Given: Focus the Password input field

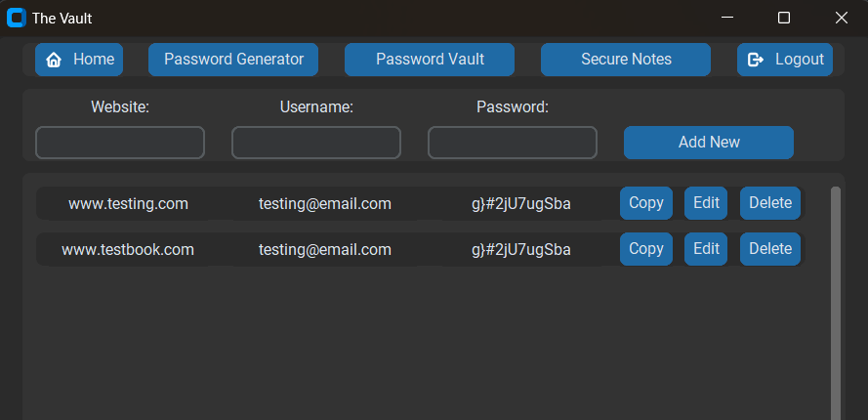Looking at the screenshot, I should coord(512,143).
